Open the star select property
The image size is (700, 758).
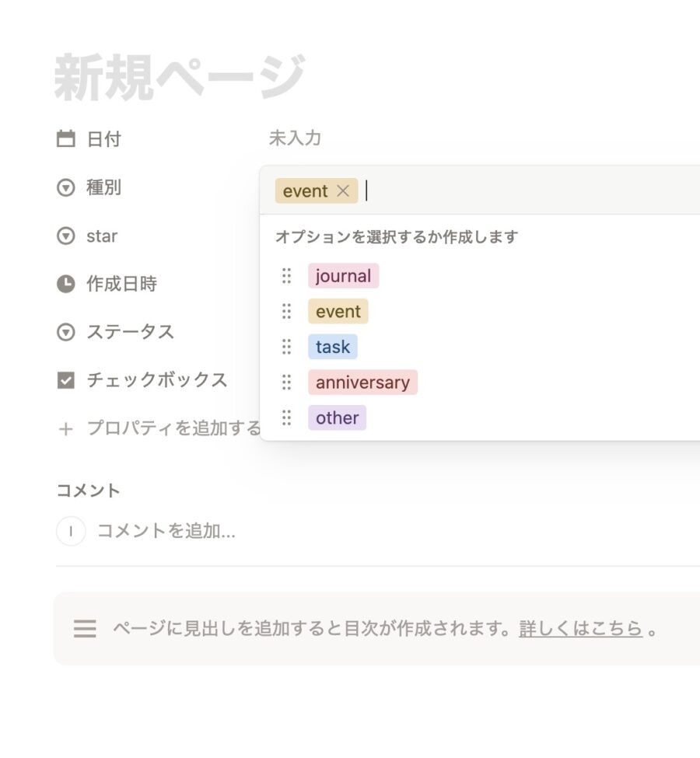pos(101,236)
